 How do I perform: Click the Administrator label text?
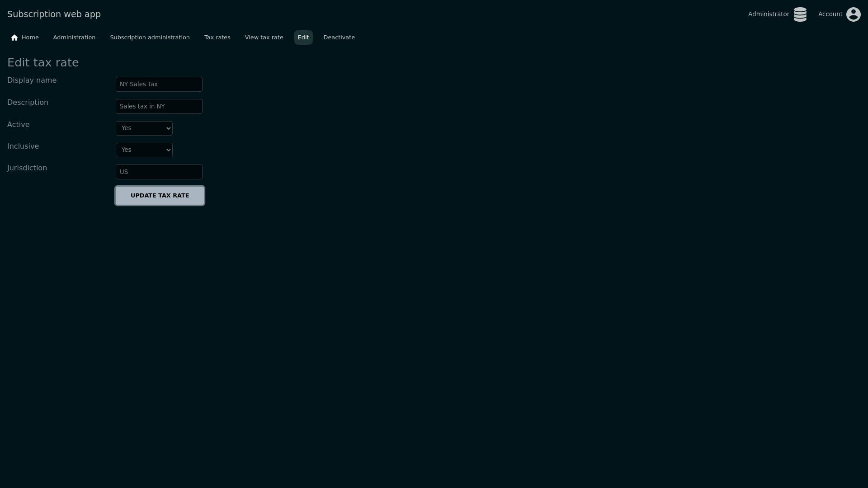[768, 14]
